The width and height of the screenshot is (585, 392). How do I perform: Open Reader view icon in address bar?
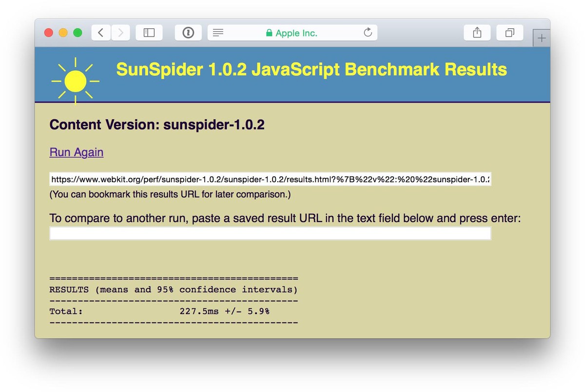click(218, 33)
